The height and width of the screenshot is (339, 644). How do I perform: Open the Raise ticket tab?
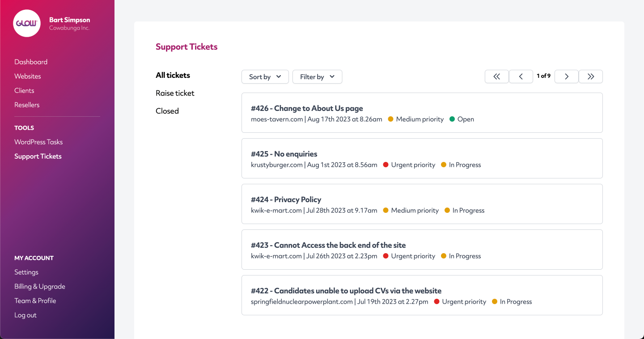[x=175, y=93]
